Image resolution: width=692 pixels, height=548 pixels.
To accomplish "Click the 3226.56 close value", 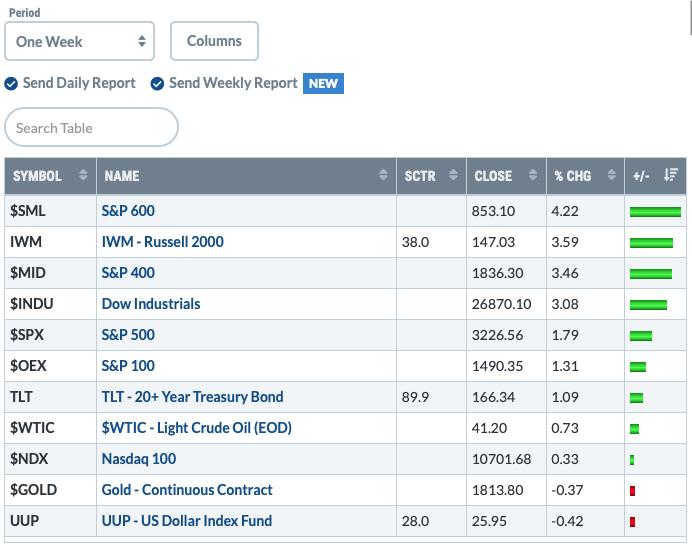I will 497,335.
